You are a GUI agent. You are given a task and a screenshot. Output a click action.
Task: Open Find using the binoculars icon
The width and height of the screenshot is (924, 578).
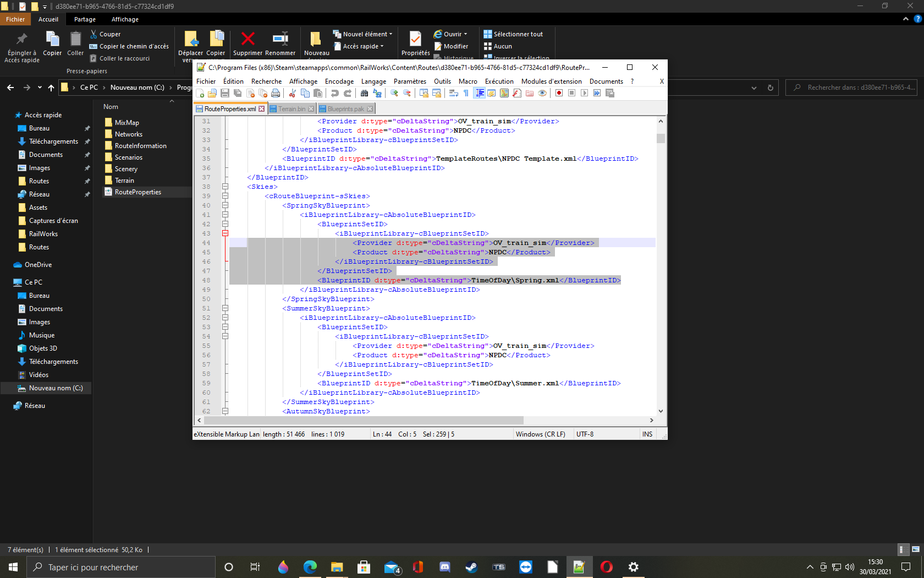click(x=364, y=93)
